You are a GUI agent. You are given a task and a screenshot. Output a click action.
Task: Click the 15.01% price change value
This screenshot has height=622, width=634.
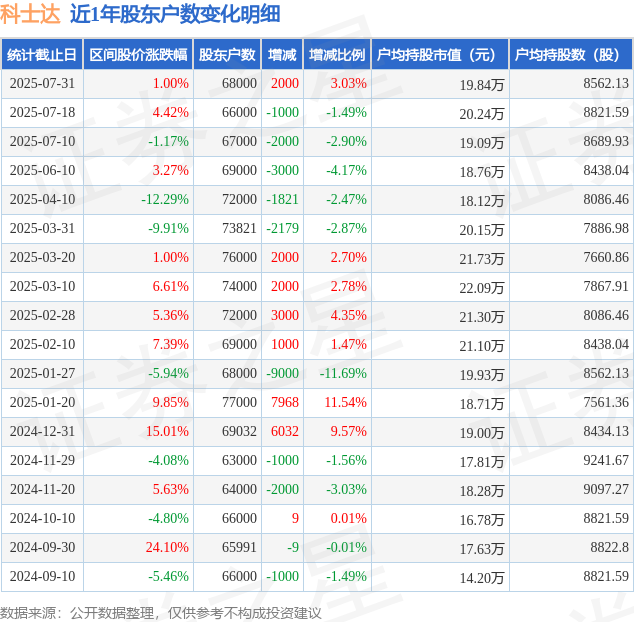(x=167, y=431)
